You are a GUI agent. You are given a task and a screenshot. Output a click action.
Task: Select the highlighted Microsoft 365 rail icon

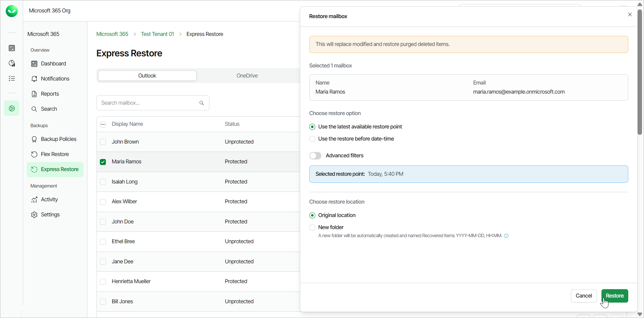[x=12, y=108]
